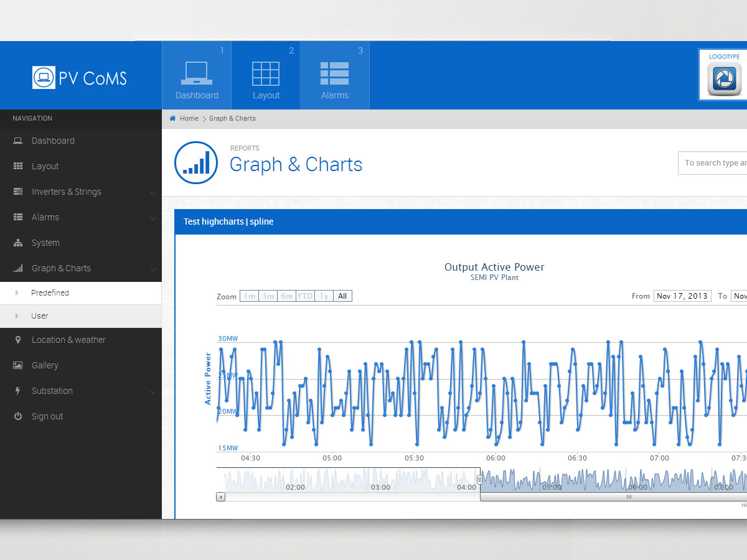Click the navigator horizontal scrollbar thumb
Image resolution: width=747 pixels, height=560 pixels.
pos(614,497)
